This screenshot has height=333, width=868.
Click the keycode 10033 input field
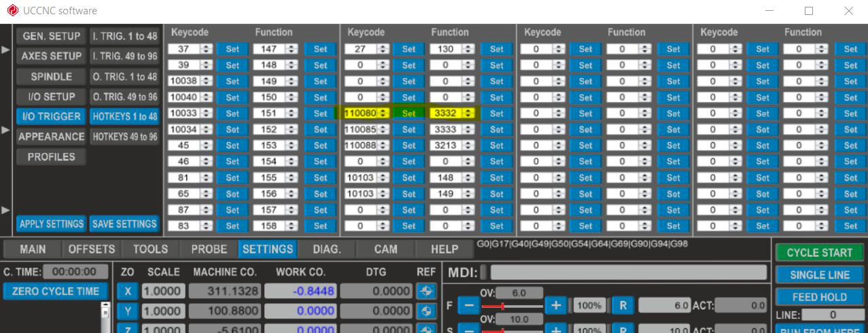185,113
